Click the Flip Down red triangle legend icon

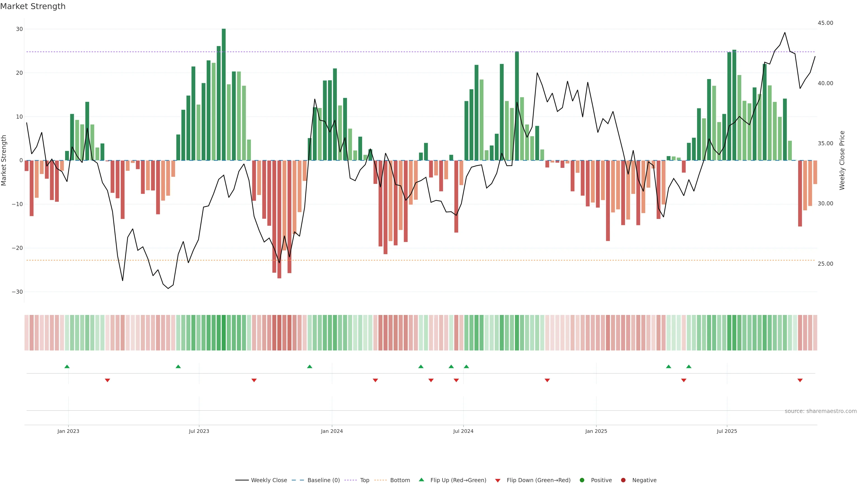coord(498,481)
